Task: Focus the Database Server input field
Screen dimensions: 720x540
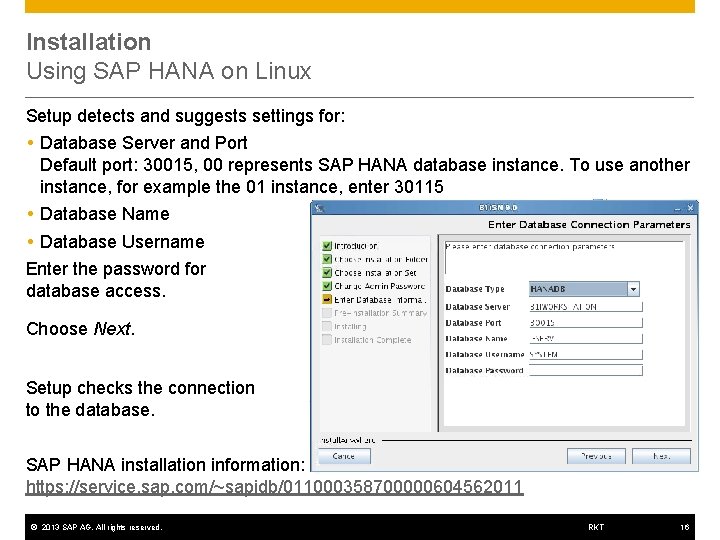Action: [x=585, y=307]
